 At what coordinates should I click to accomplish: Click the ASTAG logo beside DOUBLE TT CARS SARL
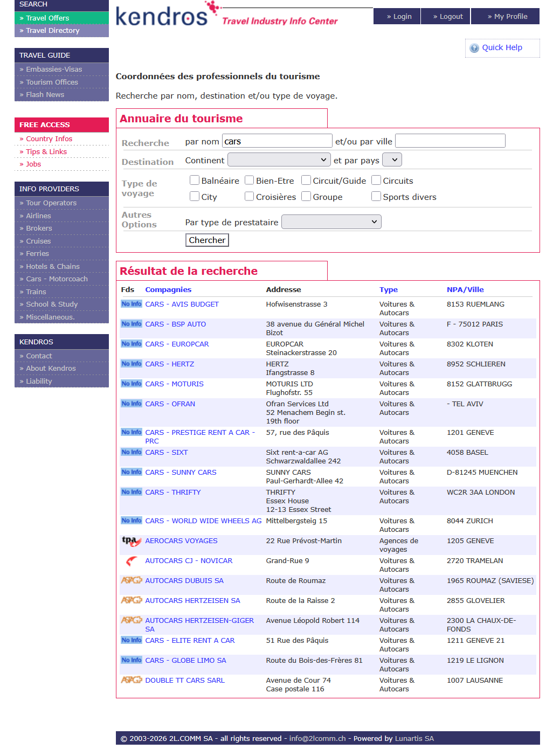click(132, 680)
